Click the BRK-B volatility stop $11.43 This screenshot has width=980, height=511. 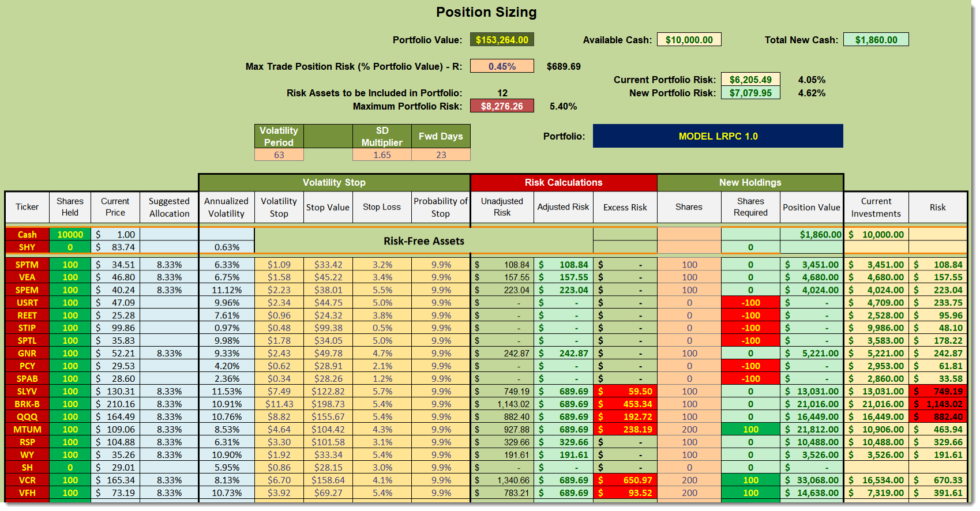279,404
